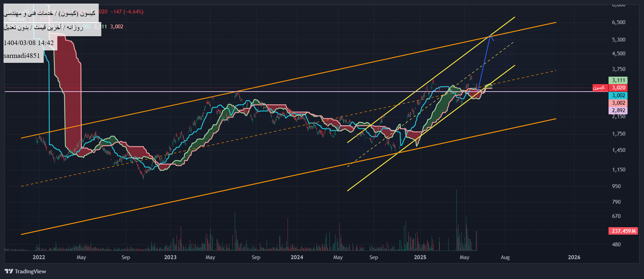The height and width of the screenshot is (279, 644).
Task: Click the 2024 label on time axis
Action: click(x=297, y=257)
